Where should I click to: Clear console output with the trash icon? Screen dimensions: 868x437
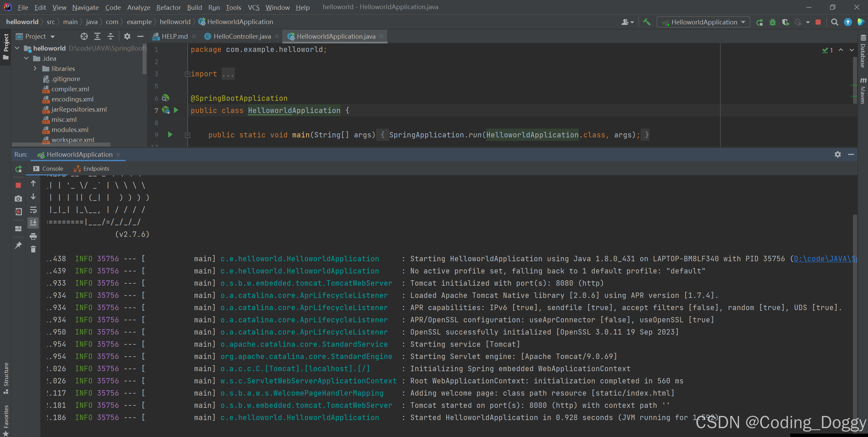33,249
